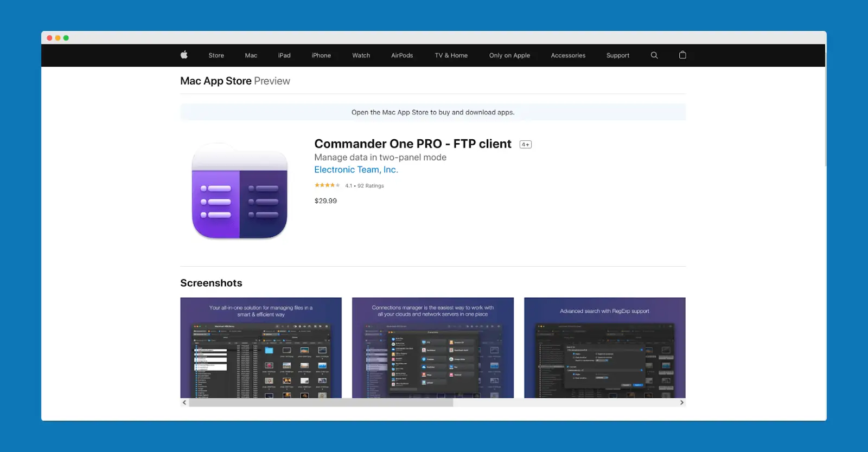868x452 pixels.
Task: Open the Electronic Team, Inc. developer link
Action: [356, 170]
